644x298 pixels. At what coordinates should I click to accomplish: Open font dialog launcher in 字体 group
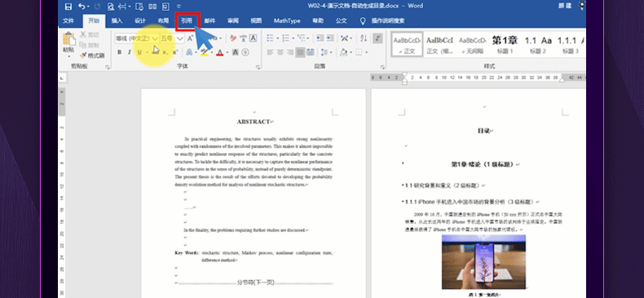258,67
